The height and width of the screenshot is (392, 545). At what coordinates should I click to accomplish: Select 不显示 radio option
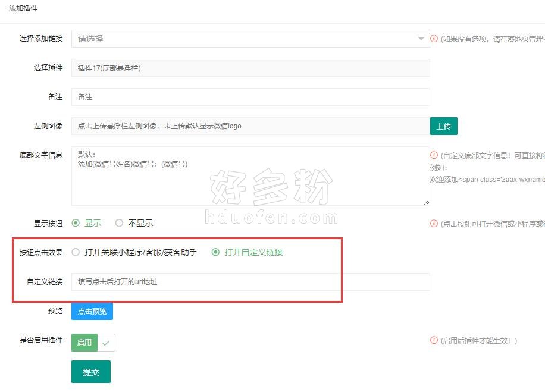[x=120, y=223]
